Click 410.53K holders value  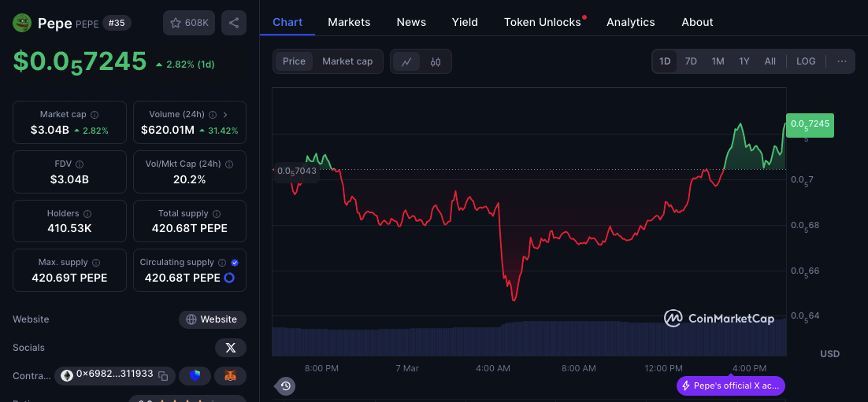pos(70,228)
